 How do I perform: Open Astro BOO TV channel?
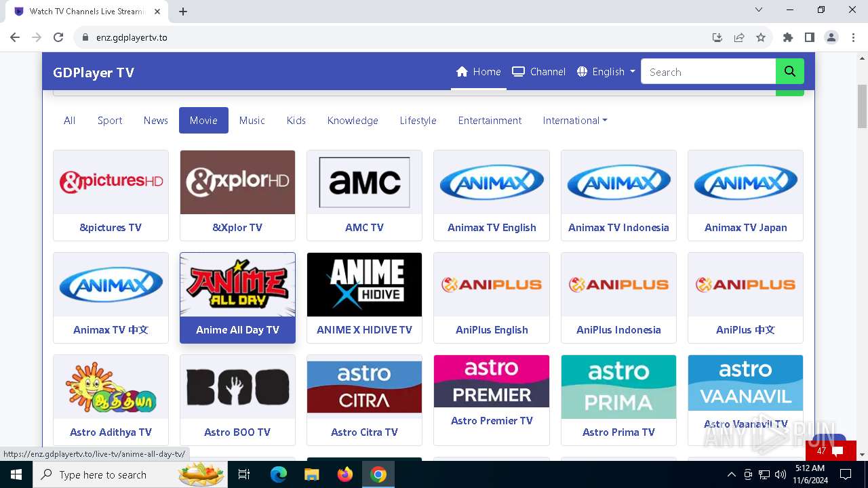[x=237, y=400]
